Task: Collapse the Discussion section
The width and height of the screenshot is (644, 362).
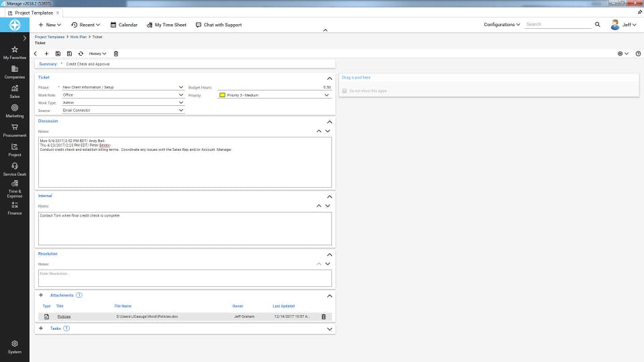Action: pyautogui.click(x=329, y=122)
